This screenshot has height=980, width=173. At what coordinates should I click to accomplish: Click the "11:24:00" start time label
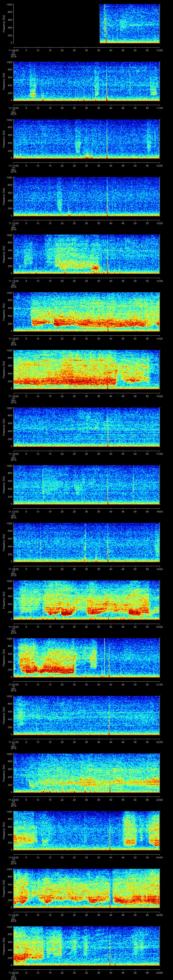pyautogui.click(x=14, y=915)
